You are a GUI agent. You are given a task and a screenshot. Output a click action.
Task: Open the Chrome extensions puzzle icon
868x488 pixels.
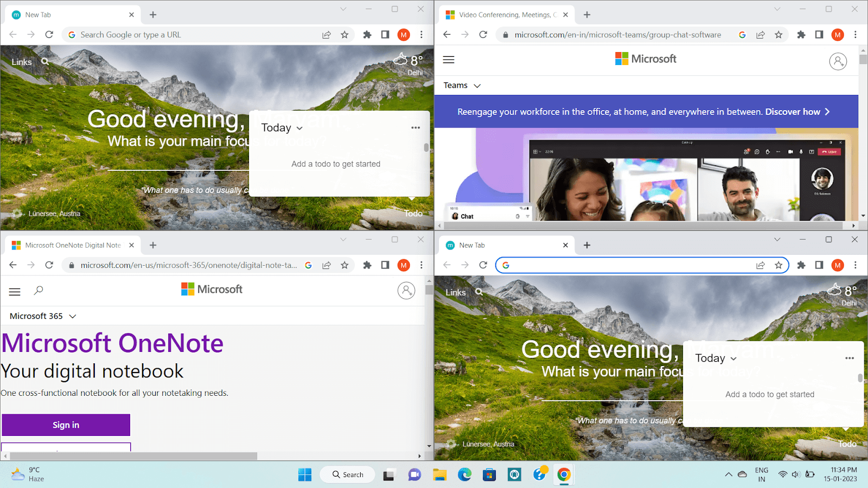(x=367, y=34)
